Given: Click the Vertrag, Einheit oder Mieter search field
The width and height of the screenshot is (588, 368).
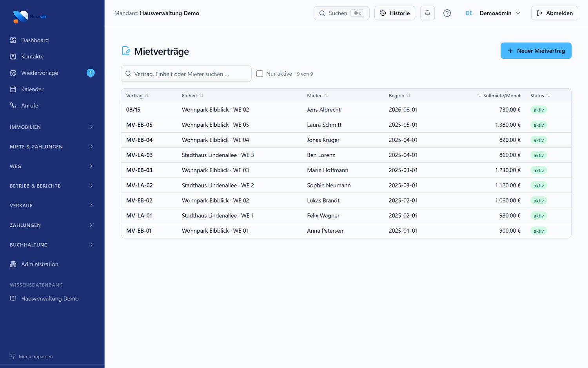Looking at the screenshot, I should point(186,74).
